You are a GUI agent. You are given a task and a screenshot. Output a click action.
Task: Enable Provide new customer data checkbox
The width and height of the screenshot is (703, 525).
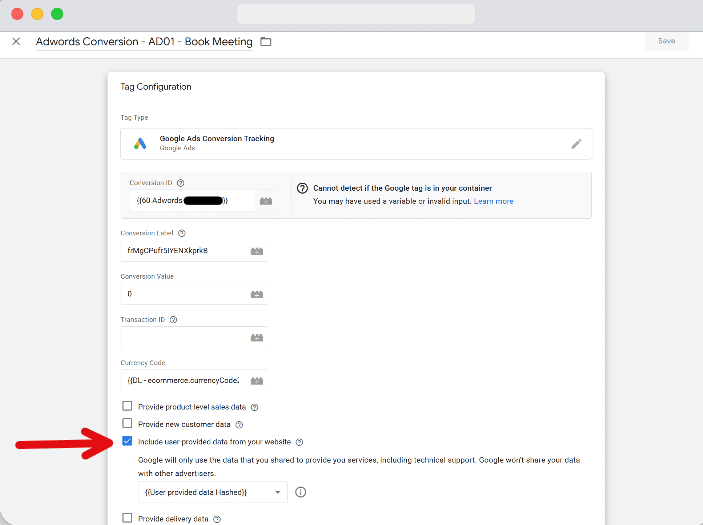click(x=127, y=423)
